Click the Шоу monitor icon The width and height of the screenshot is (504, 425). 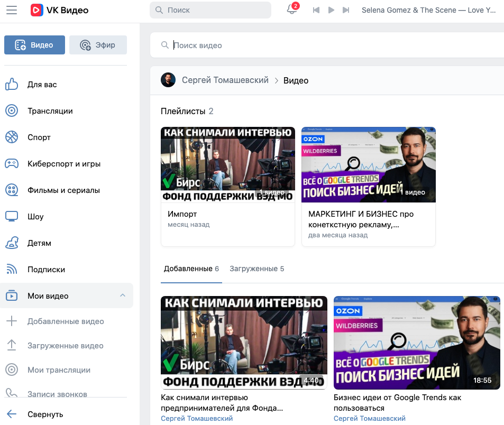point(12,217)
